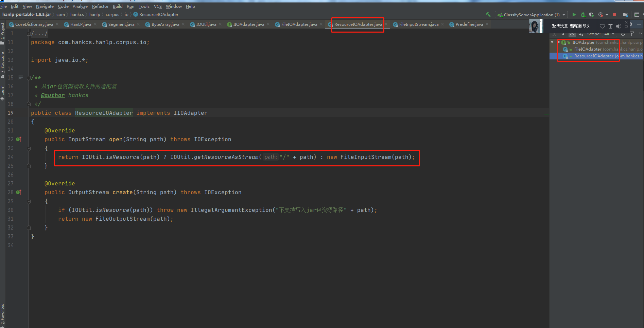
Task: Start debugging with the bug icon
Action: click(x=583, y=15)
